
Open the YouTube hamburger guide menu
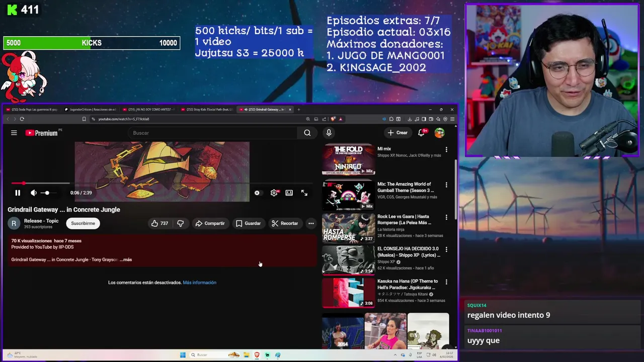point(14,133)
